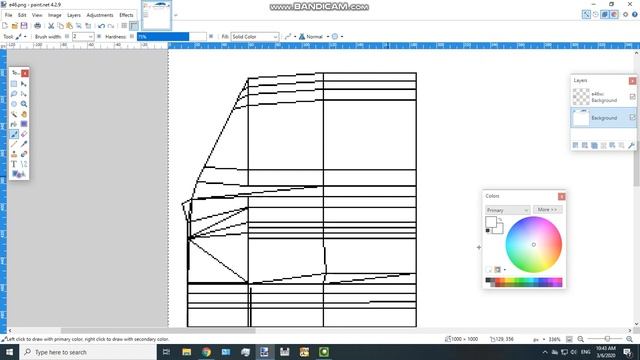Select the Pan hand tool

[24, 114]
